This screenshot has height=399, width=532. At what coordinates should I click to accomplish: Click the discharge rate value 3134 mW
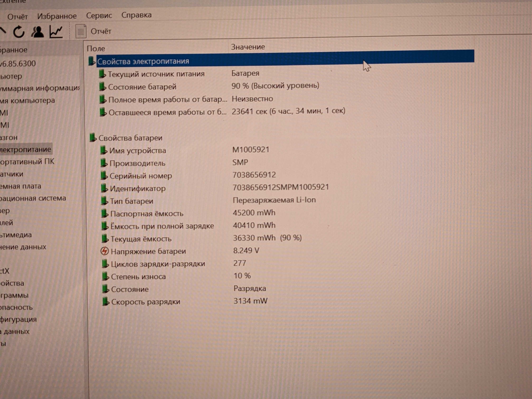(x=251, y=301)
